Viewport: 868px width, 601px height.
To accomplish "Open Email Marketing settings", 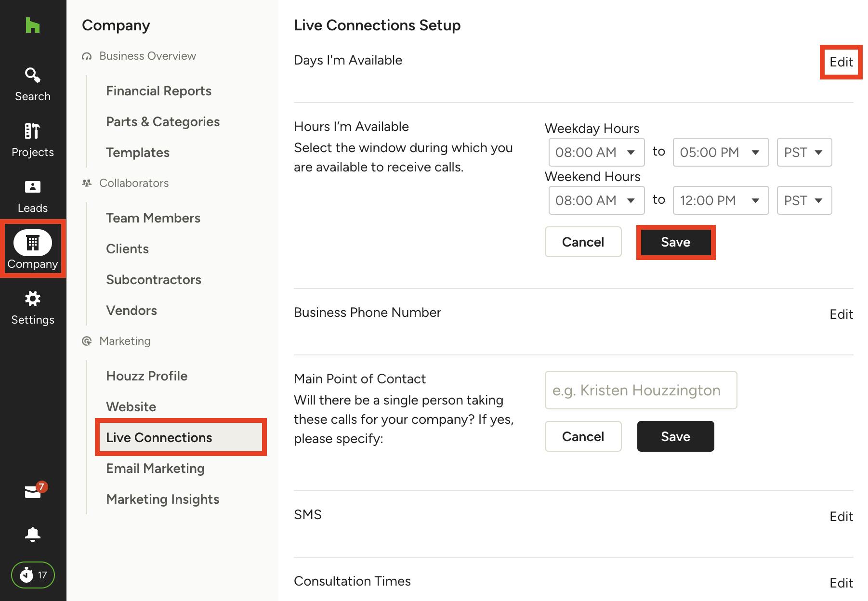I will [x=155, y=468].
